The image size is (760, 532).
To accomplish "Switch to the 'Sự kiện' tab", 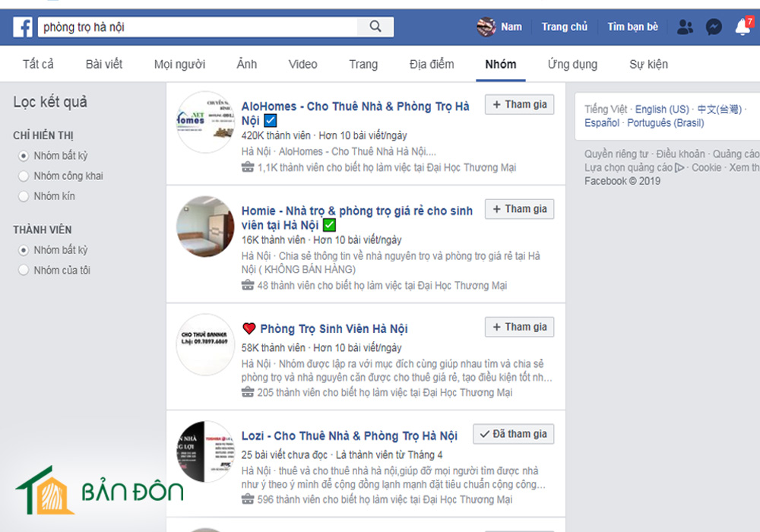I will tap(648, 65).
